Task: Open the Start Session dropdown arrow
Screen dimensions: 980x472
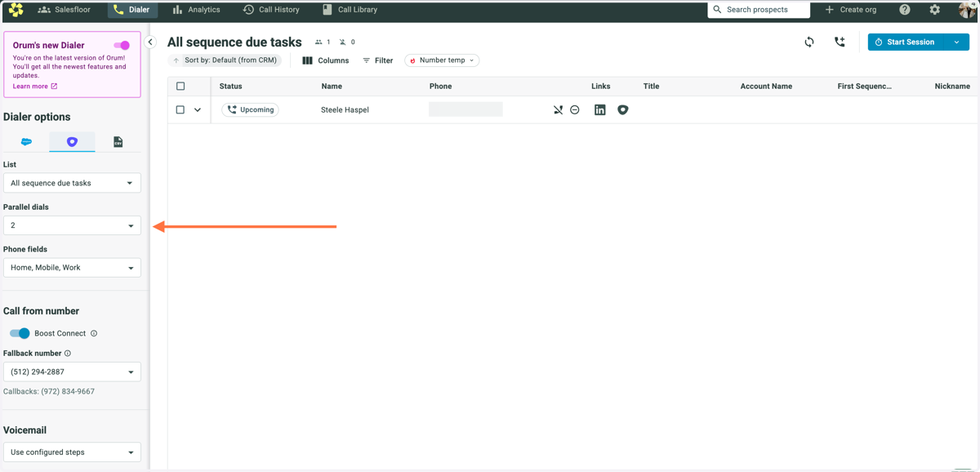Action: 956,42
